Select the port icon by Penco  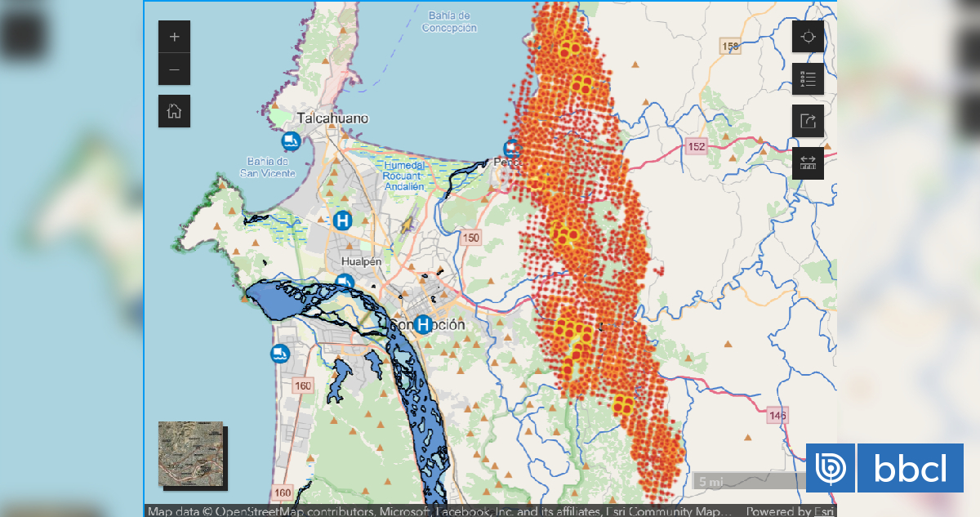(x=511, y=149)
